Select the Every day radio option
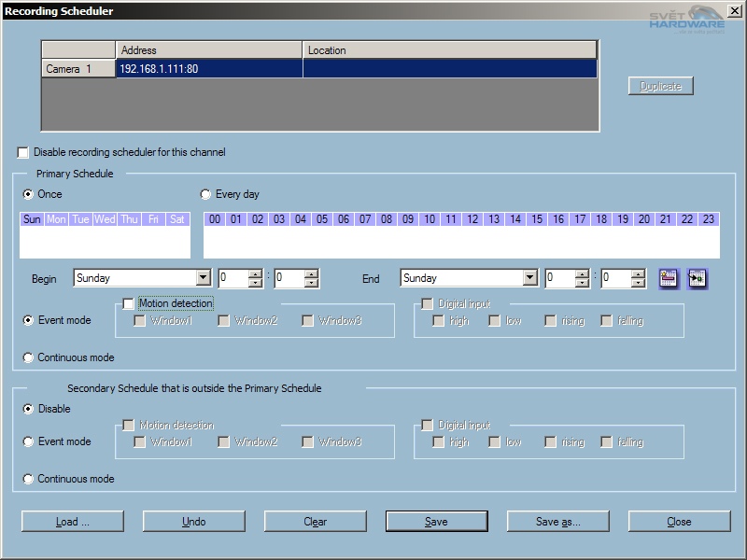This screenshot has height=560, width=747. tap(205, 194)
